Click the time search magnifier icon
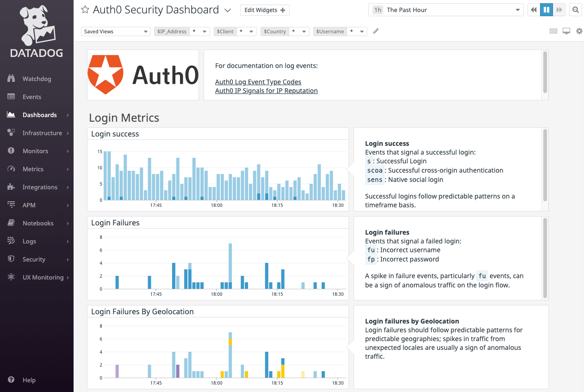This screenshot has width=584, height=392. [x=576, y=10]
